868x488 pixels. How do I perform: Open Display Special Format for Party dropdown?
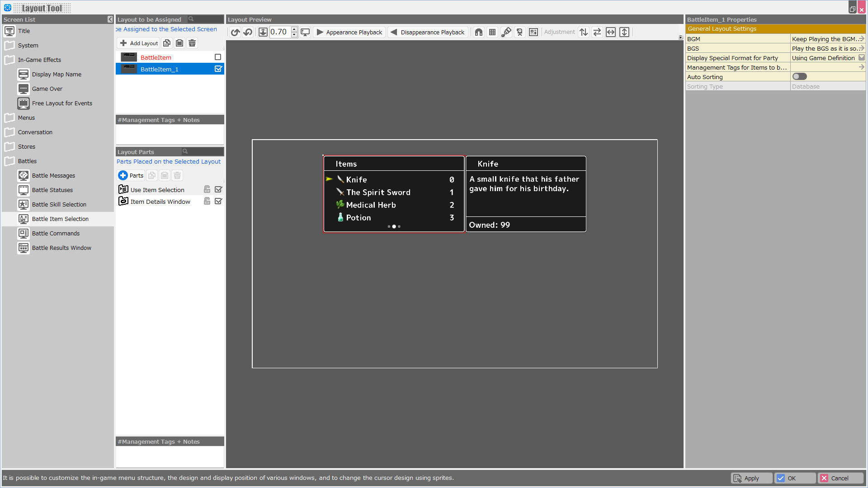click(x=862, y=58)
